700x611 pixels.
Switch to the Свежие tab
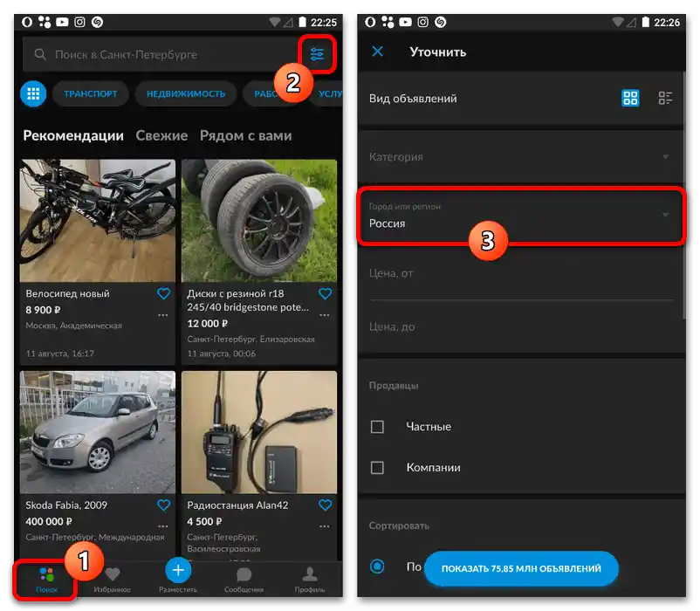coord(161,135)
